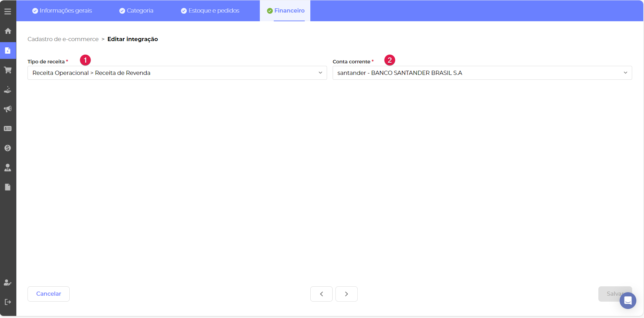Click the blank document sidebar icon
The image size is (644, 318).
point(8,187)
